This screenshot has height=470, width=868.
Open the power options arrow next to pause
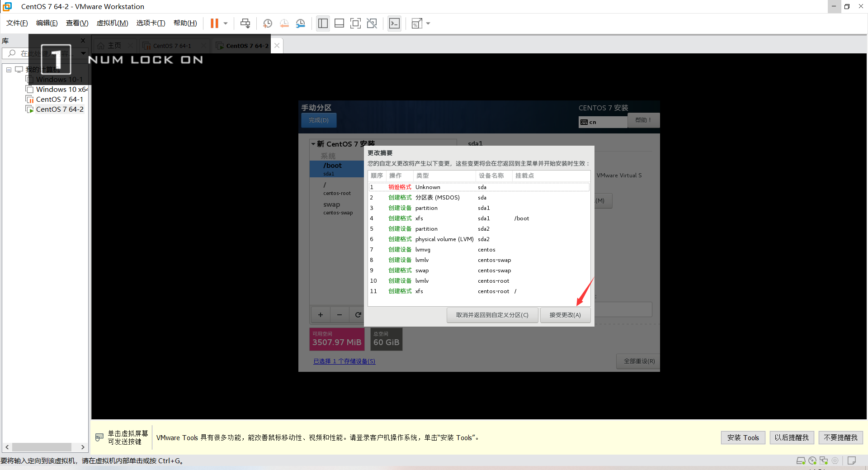tap(226, 24)
